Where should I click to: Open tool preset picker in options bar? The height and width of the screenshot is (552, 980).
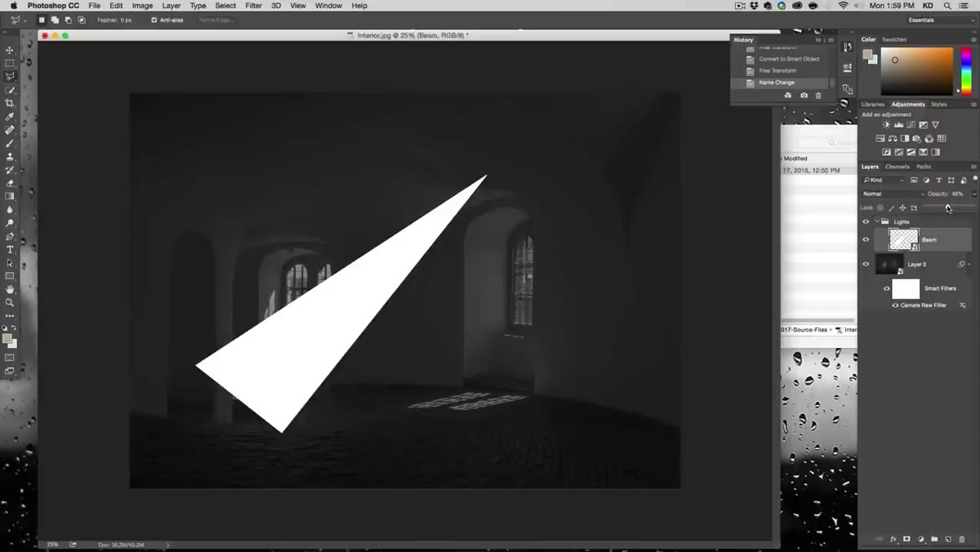click(17, 20)
